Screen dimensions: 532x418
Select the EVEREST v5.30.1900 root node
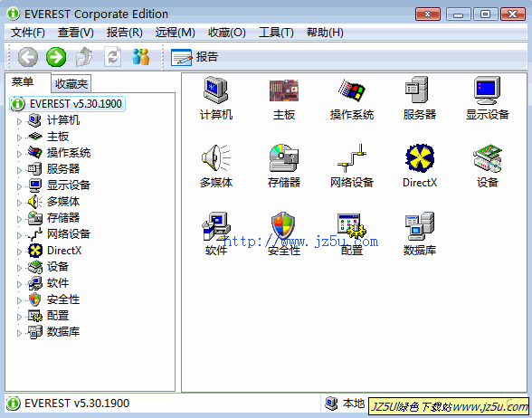68,104
